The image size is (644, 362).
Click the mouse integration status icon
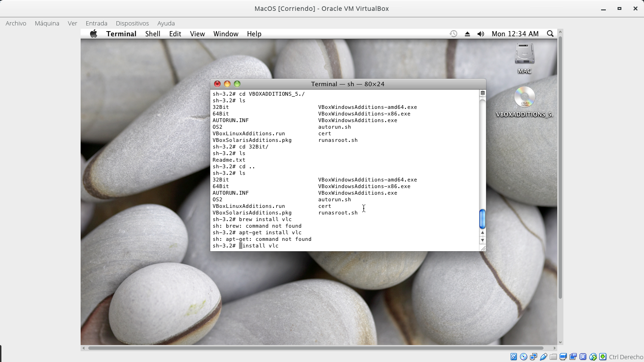[593, 357]
